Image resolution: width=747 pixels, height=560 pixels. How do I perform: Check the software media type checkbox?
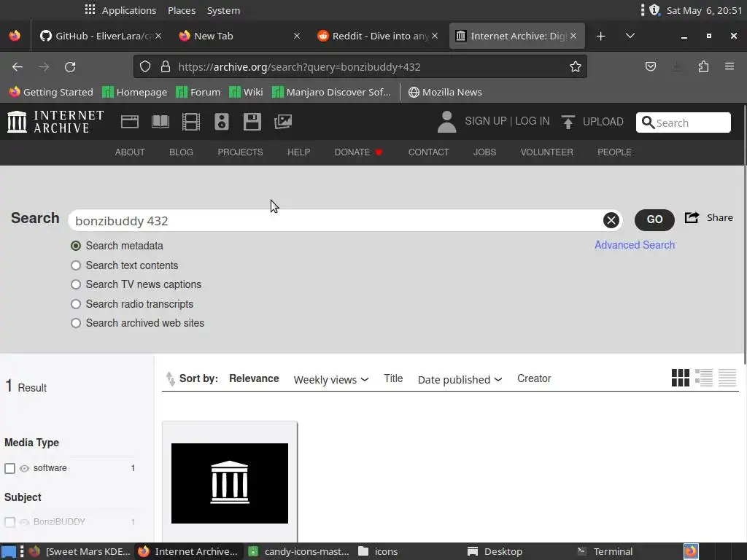9,469
